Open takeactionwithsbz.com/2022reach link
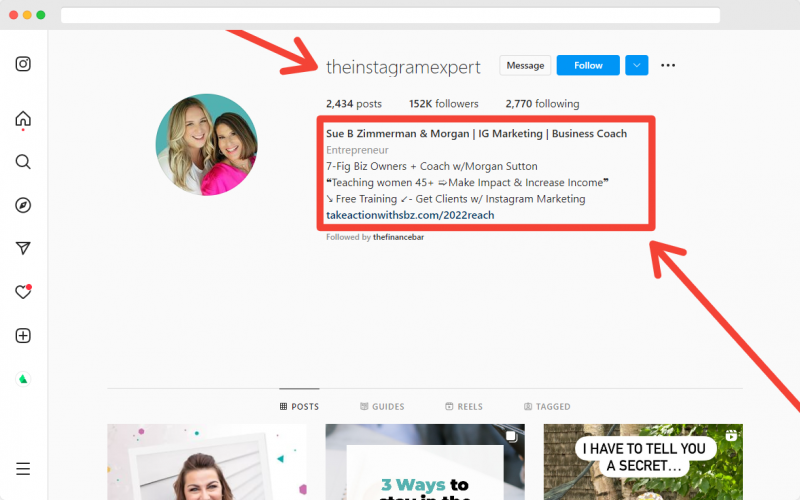This screenshot has width=800, height=500. tap(410, 215)
